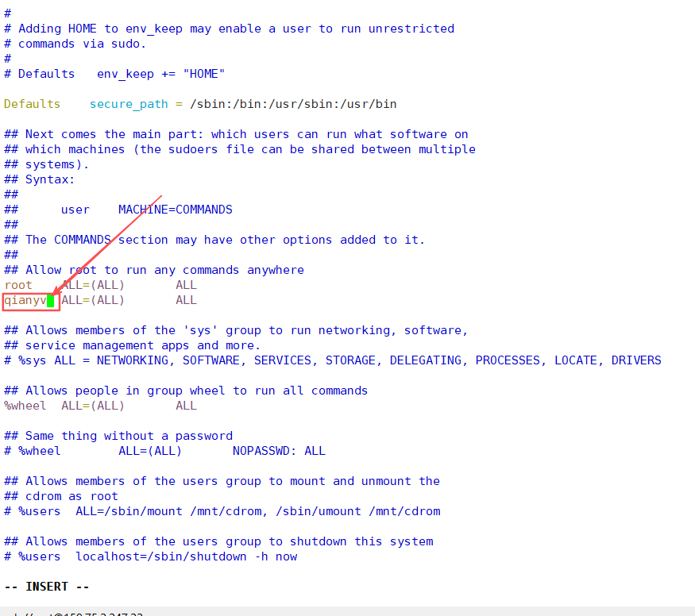Screen dimensions: 695x616
Task: Click "## Allows people in group wheel" comment line
Action: point(186,391)
